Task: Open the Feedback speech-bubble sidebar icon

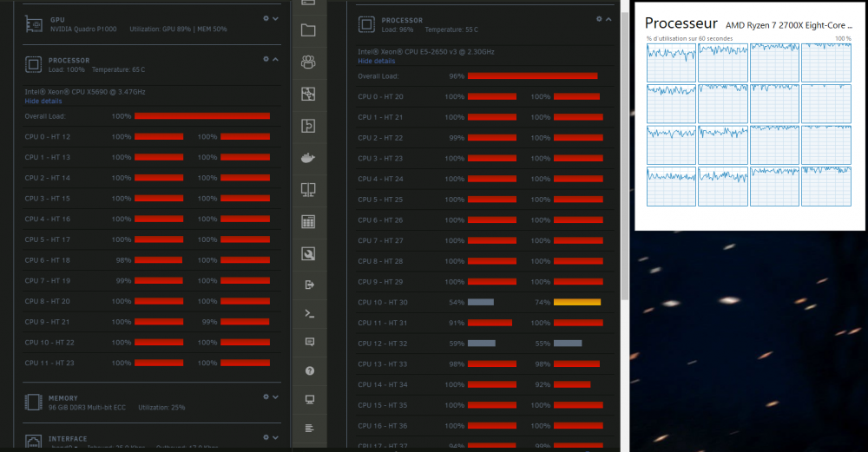Action: (x=310, y=342)
